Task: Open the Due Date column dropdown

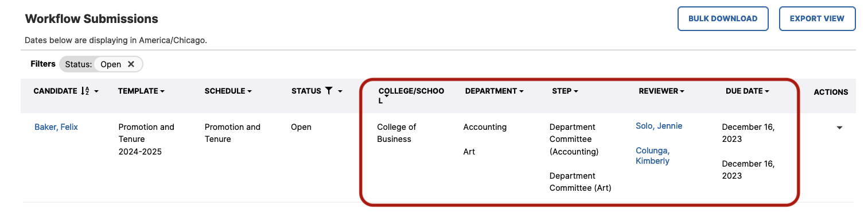Action: (766, 91)
